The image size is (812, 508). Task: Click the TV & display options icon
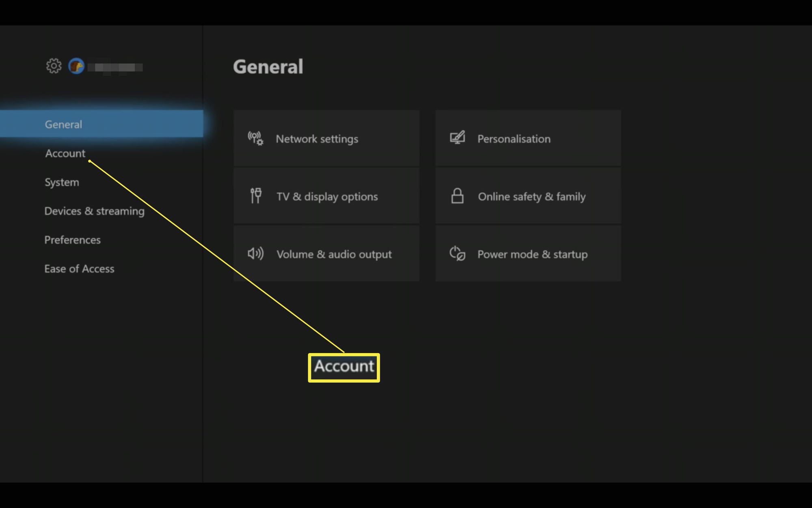[x=254, y=196]
